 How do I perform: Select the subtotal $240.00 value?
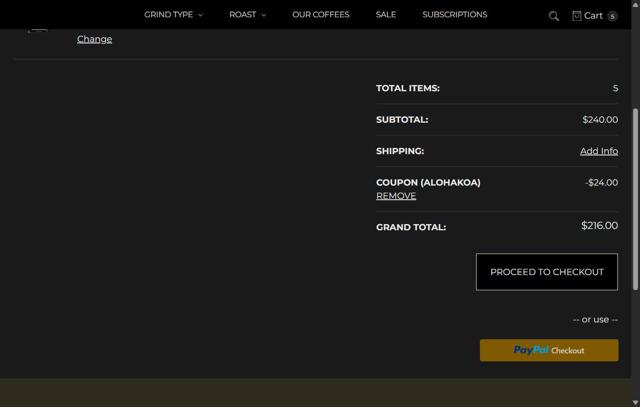click(600, 120)
